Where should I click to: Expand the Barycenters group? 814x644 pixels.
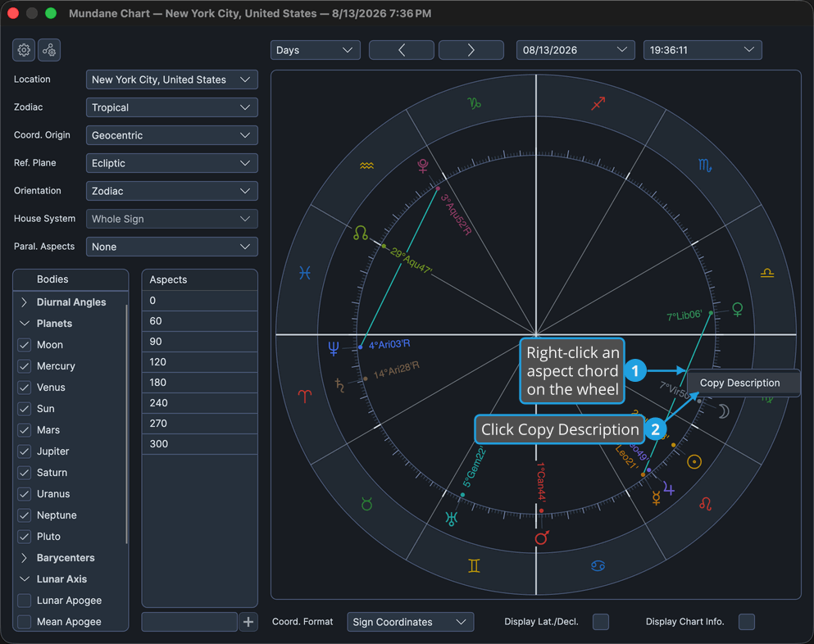coord(24,558)
